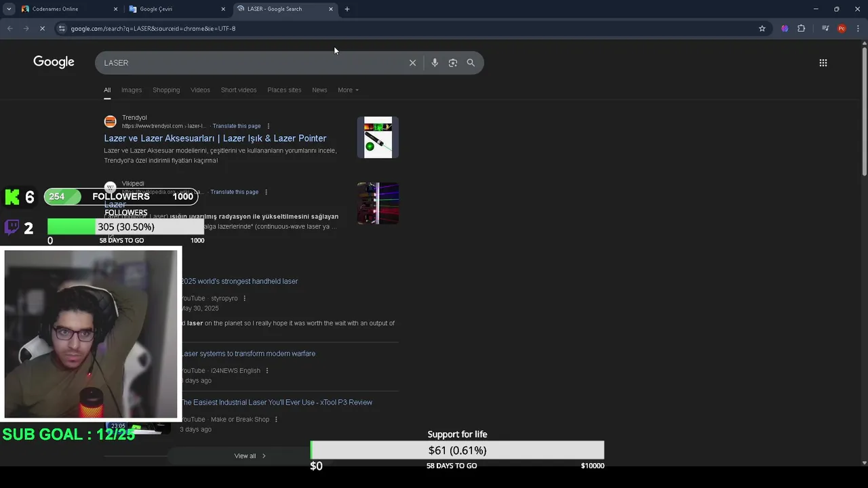This screenshot has width=868, height=488.
Task: Open xTool P3 Review video link
Action: click(276, 403)
